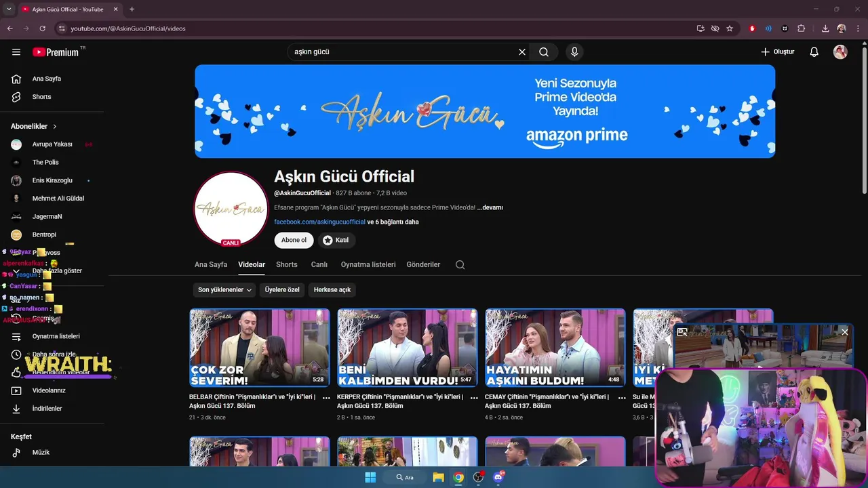Viewport: 868px width, 488px height.
Task: Open Chrome's three-dot menu
Action: click(x=859, y=28)
